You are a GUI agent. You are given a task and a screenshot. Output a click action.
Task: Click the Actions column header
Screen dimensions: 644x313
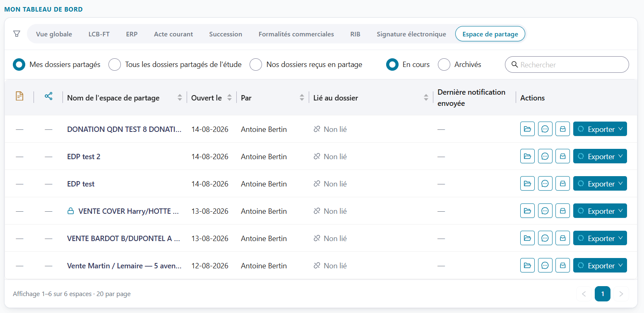click(532, 98)
